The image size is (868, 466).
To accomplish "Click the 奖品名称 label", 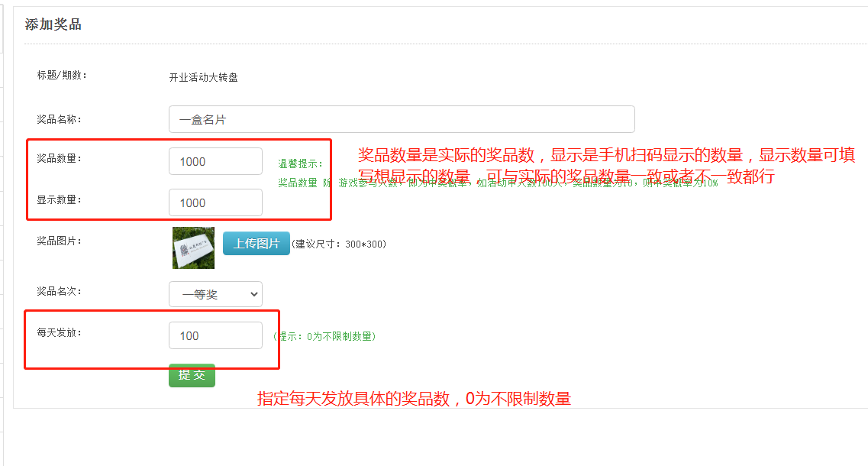I will tap(59, 119).
